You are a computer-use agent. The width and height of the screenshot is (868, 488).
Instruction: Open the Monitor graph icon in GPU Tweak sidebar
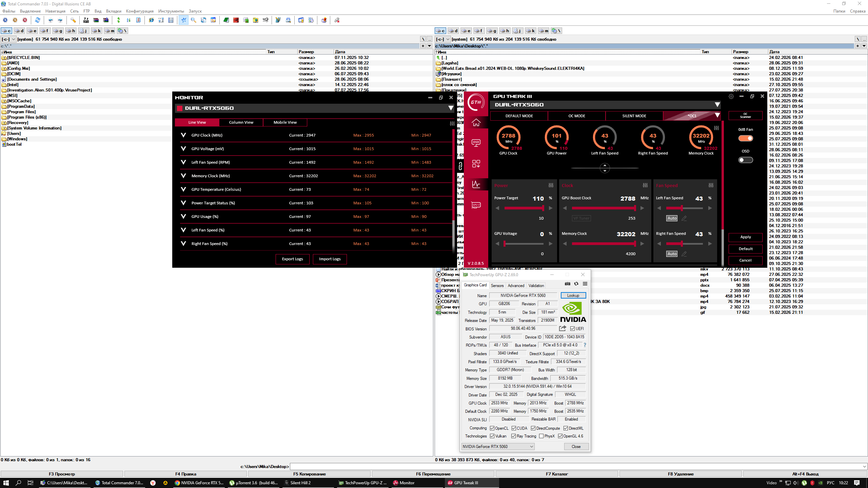point(476,184)
